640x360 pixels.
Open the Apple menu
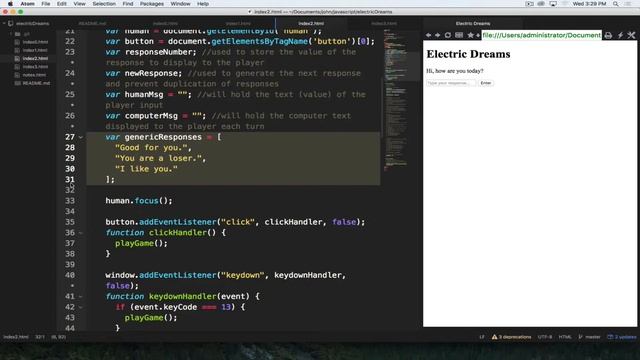[x=10, y=4]
